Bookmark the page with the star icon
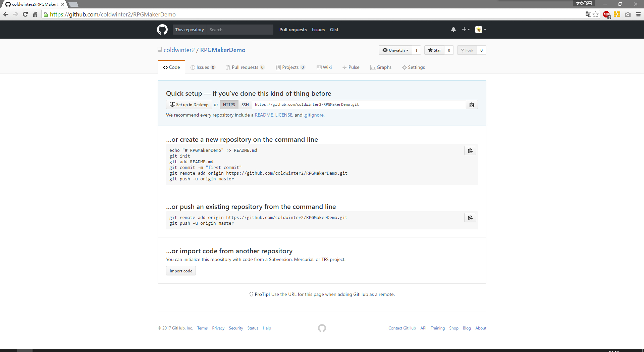 click(596, 14)
